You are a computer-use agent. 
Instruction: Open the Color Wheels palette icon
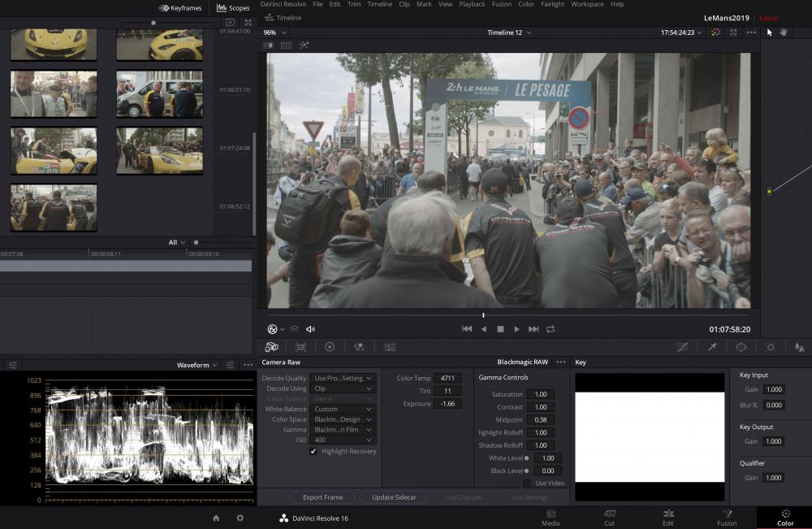pos(330,347)
